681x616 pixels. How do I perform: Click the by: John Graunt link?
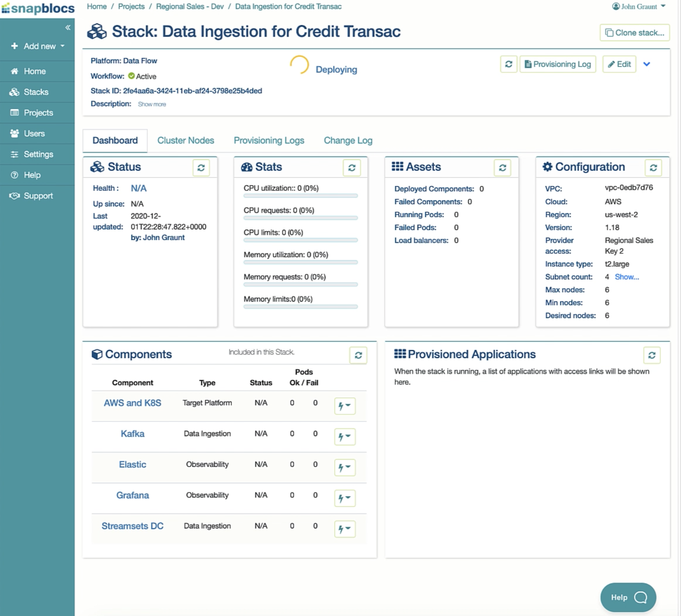pos(158,238)
